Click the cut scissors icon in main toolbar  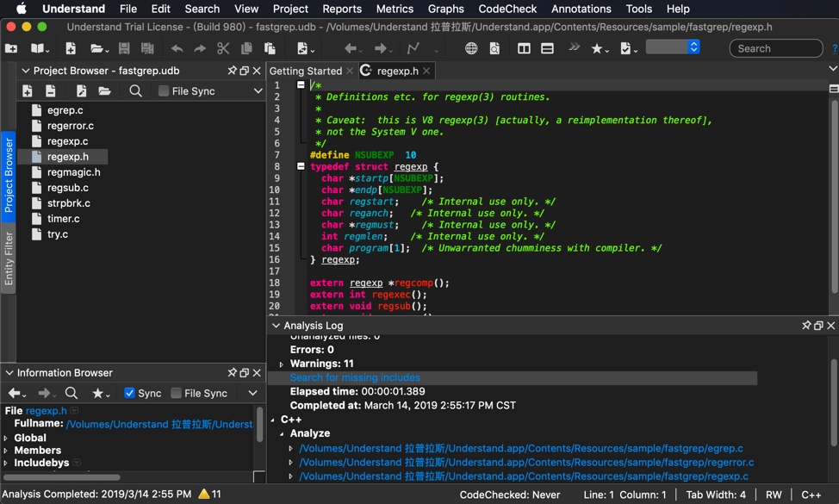point(223,49)
